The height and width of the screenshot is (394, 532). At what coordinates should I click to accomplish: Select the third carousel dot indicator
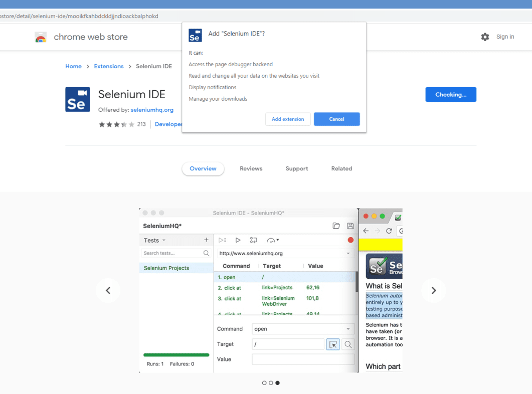277,383
